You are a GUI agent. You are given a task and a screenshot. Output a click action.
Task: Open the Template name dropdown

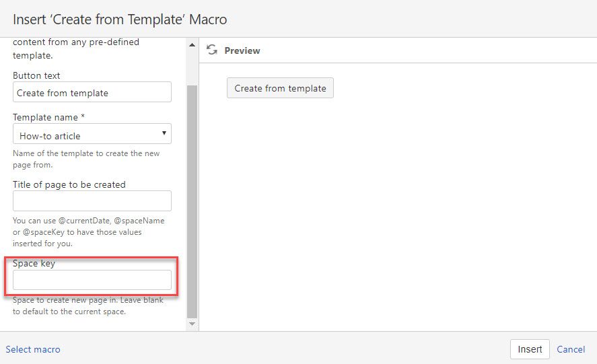pyautogui.click(x=92, y=134)
